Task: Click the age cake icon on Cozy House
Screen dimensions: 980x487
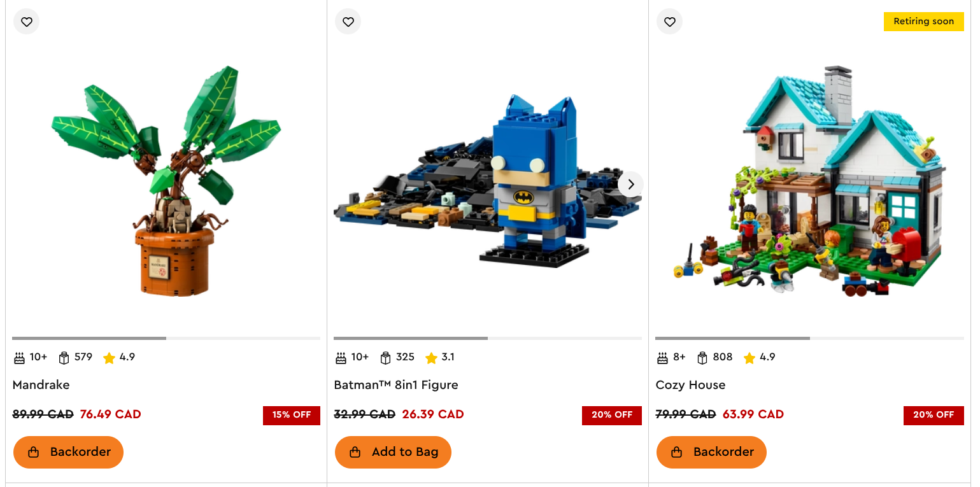Action: pyautogui.click(x=662, y=358)
